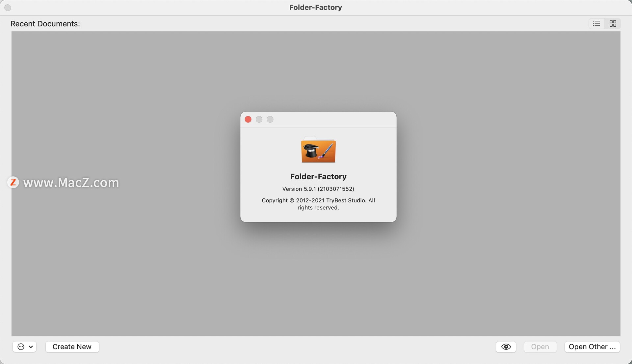Click the dimmed Open button
The width and height of the screenshot is (632, 364).
pyautogui.click(x=540, y=347)
